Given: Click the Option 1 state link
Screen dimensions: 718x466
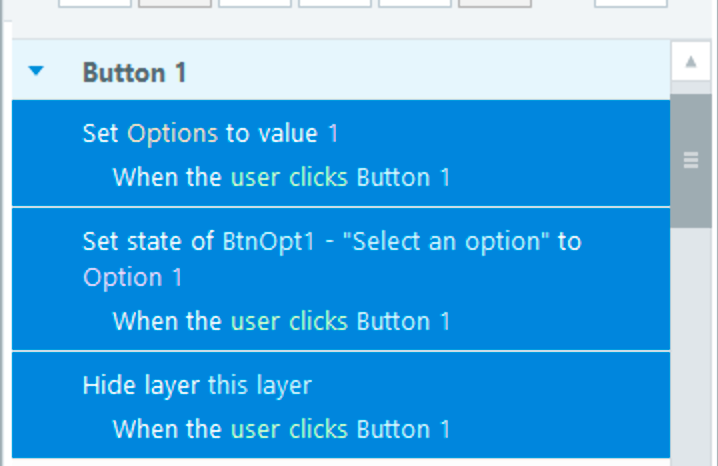Looking at the screenshot, I should click(132, 278).
